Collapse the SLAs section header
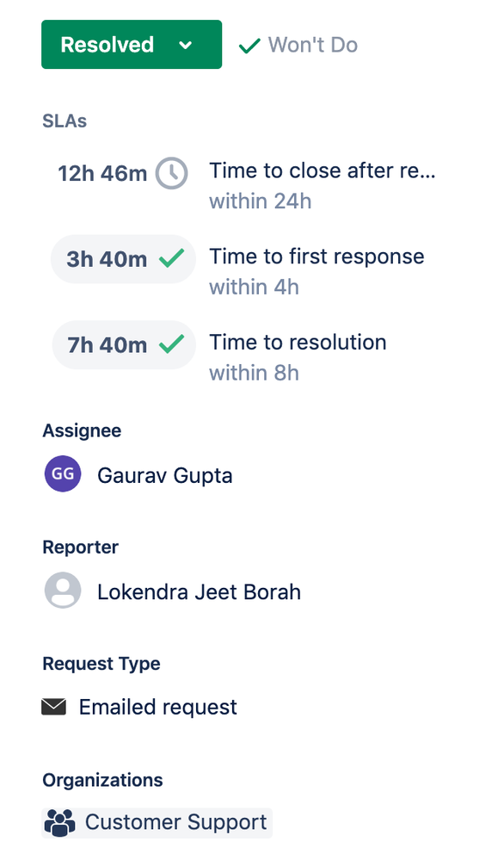504x860 pixels. [x=65, y=121]
